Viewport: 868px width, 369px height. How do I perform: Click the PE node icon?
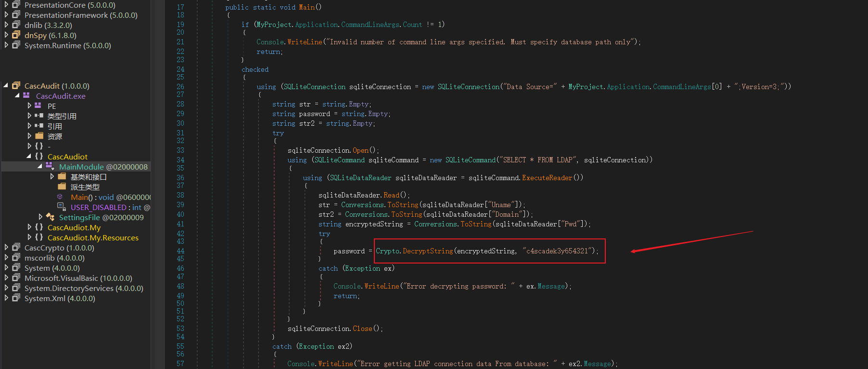[38, 106]
